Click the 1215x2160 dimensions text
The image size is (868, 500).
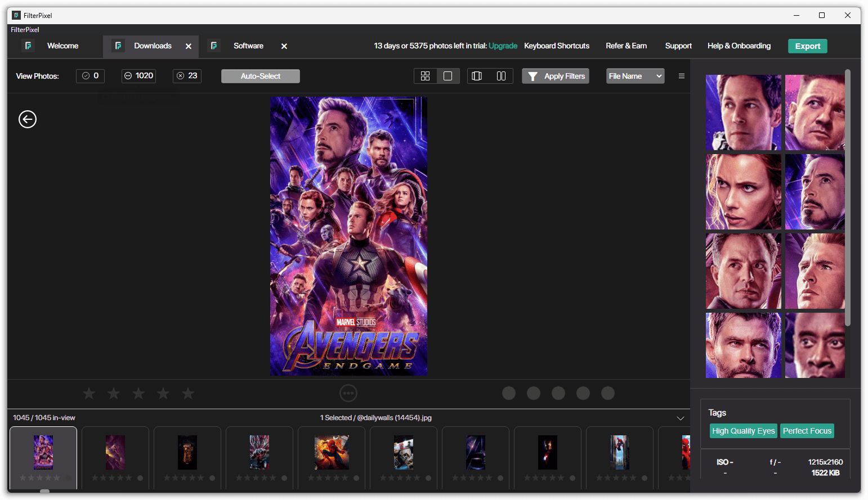coord(825,462)
